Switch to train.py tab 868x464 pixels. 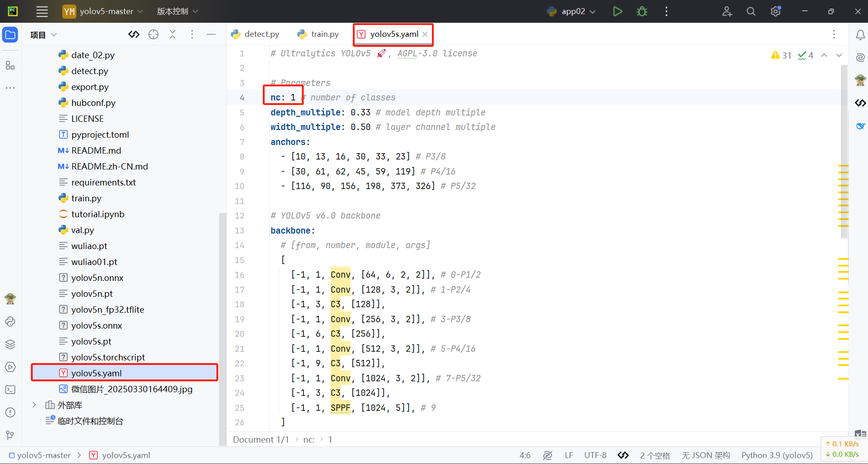click(318, 34)
